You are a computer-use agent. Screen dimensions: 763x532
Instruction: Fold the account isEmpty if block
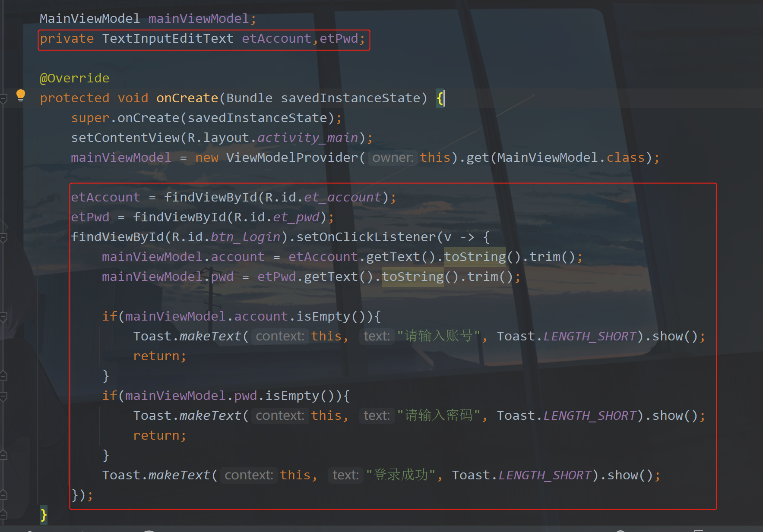pos(3,317)
